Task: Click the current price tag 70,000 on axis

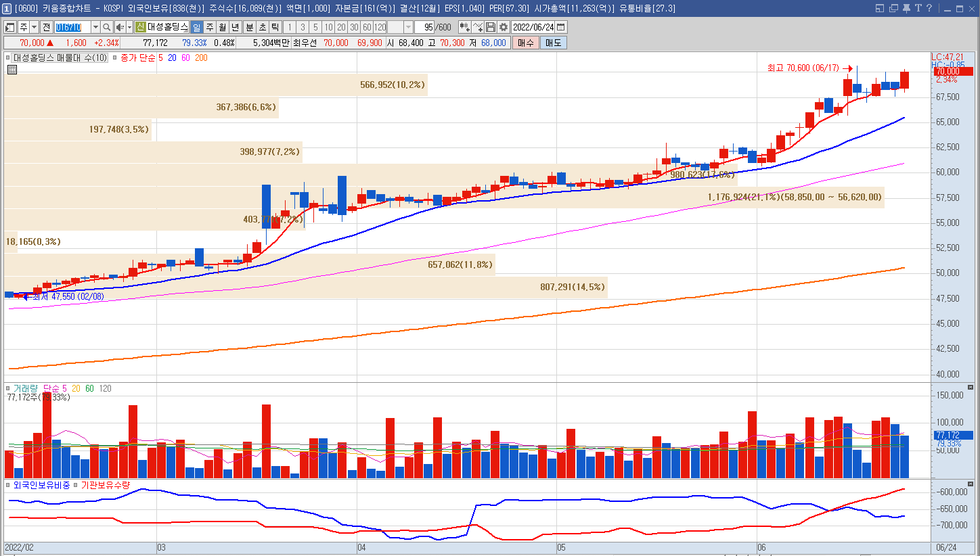Action: [953, 71]
